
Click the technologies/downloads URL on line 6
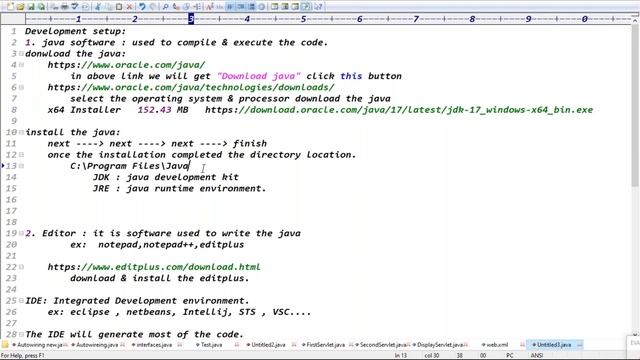[x=191, y=87]
